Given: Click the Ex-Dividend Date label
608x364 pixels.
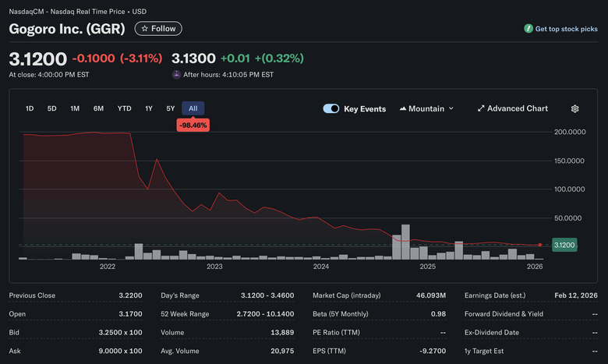Looking at the screenshot, I should (492, 333).
